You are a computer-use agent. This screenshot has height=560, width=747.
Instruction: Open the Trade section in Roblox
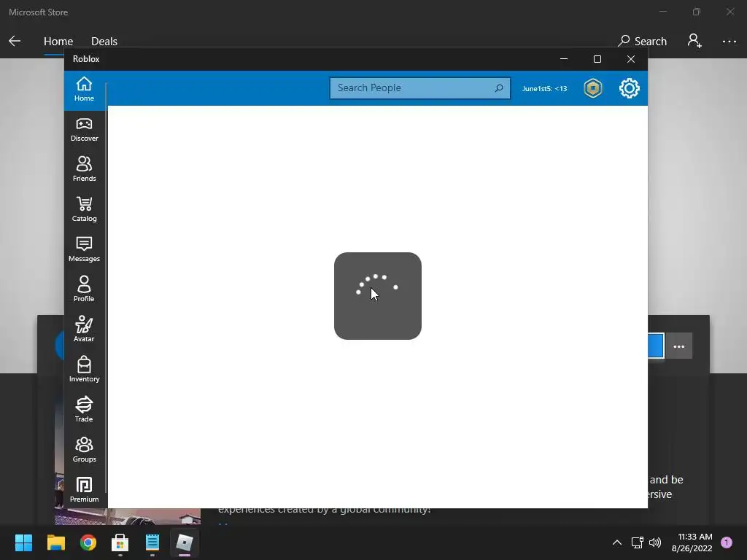(85, 410)
